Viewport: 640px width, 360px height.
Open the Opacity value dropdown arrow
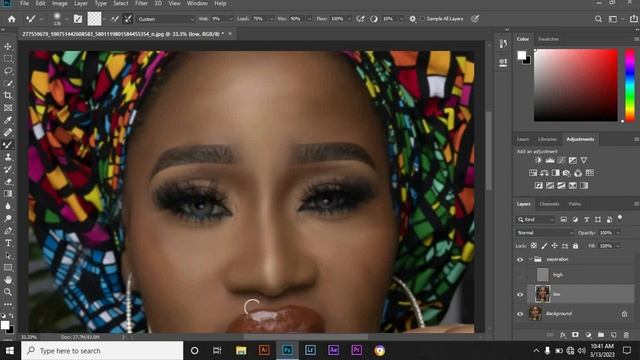[618, 233]
